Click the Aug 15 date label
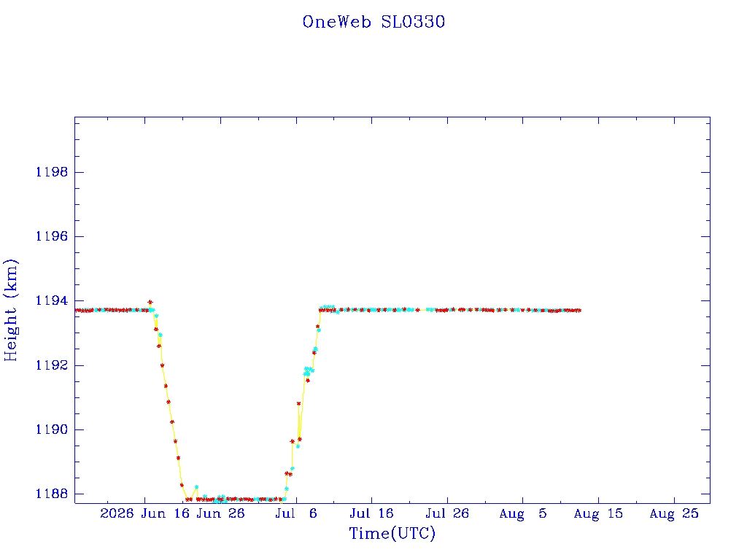 pos(598,513)
